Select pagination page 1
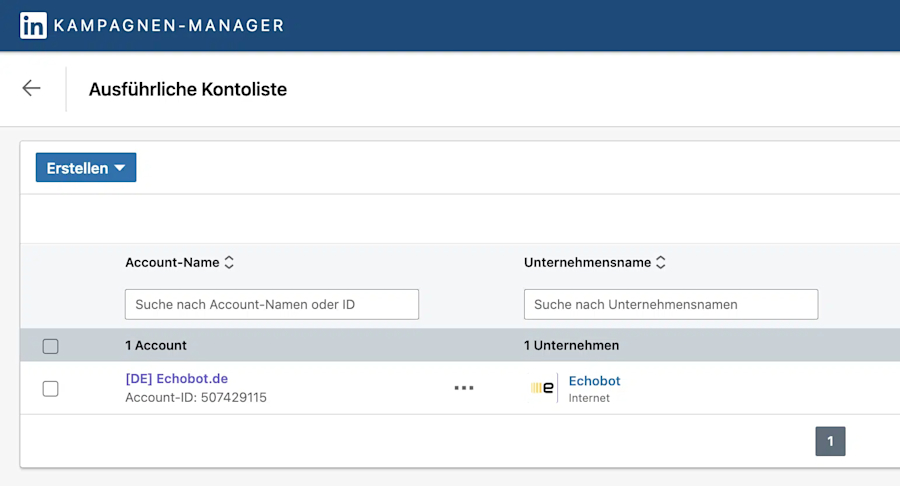The width and height of the screenshot is (900, 486). point(831,441)
